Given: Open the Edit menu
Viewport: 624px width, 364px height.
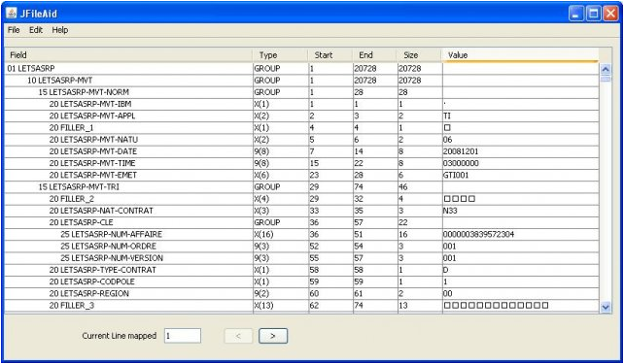Looking at the screenshot, I should [x=36, y=30].
